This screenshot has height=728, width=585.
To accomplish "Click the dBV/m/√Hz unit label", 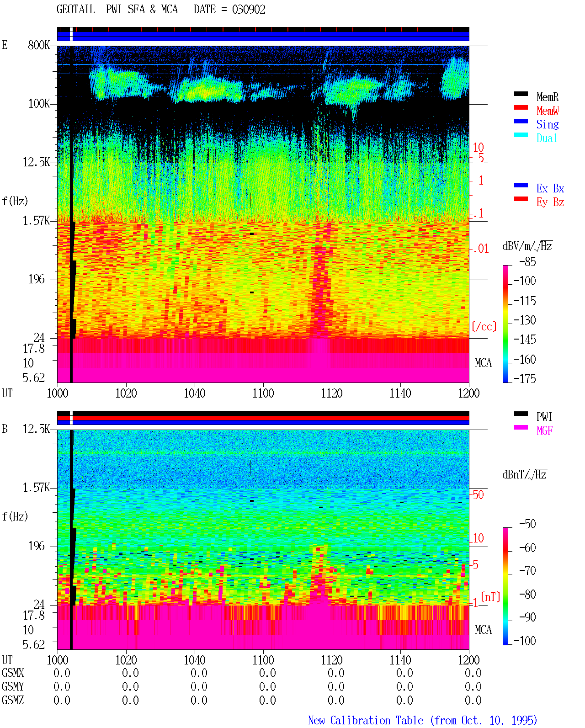I will click(x=527, y=246).
